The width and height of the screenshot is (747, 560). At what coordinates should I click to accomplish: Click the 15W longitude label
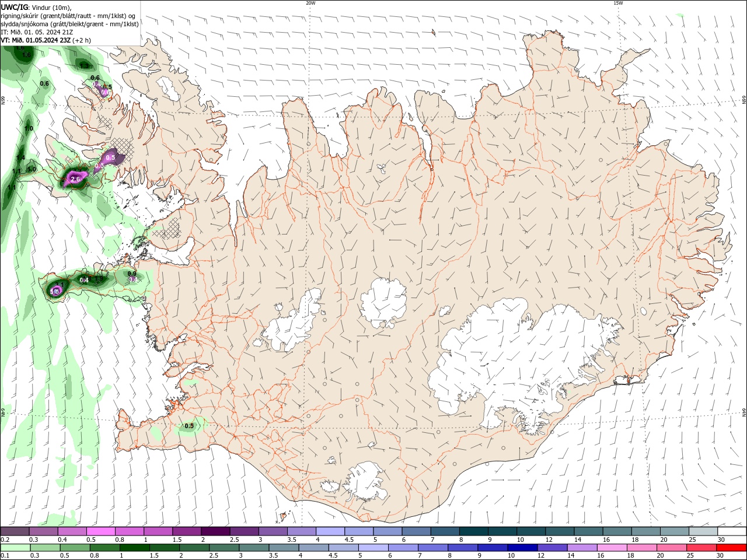point(618,3)
